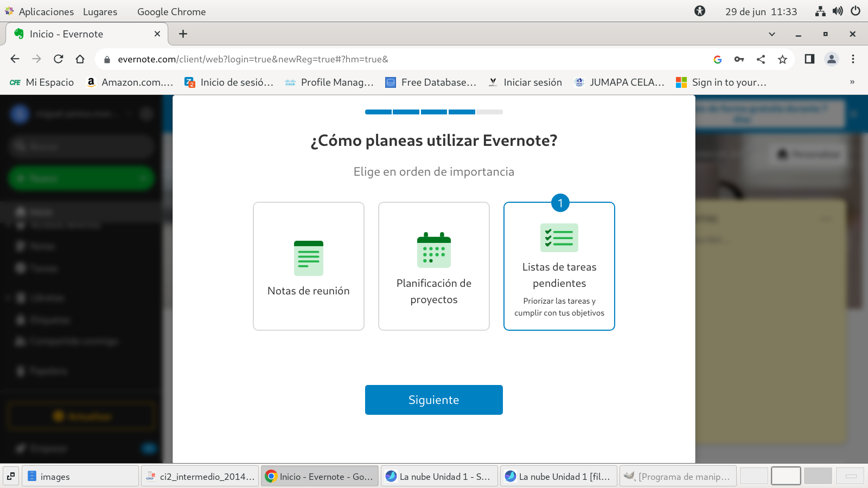Open the Mi Espacio bookmark
The width and height of the screenshot is (868, 488).
pyautogui.click(x=42, y=82)
